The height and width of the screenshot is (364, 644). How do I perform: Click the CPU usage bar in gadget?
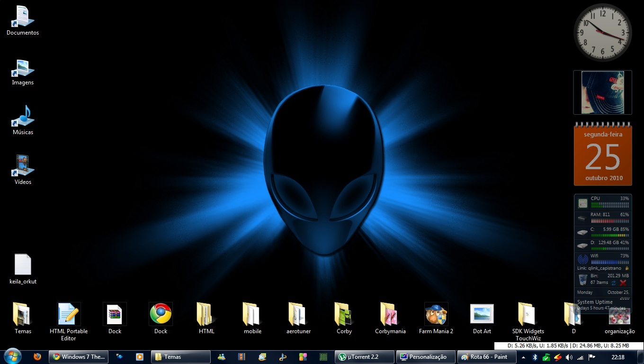pyautogui.click(x=610, y=205)
